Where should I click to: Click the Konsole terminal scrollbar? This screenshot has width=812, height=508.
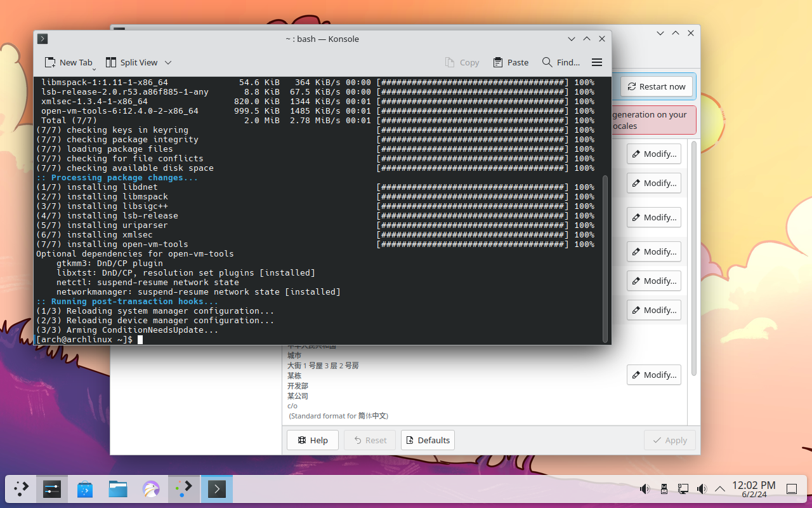605,254
